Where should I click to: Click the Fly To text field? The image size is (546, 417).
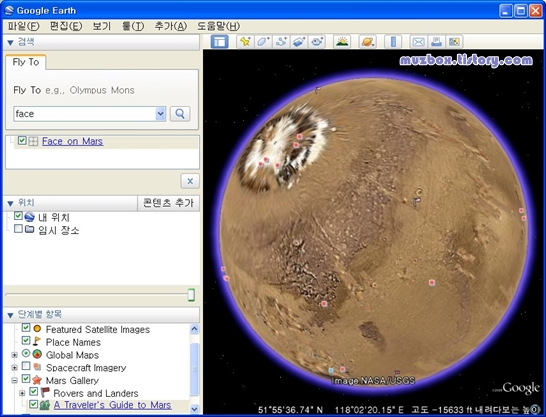click(85, 114)
